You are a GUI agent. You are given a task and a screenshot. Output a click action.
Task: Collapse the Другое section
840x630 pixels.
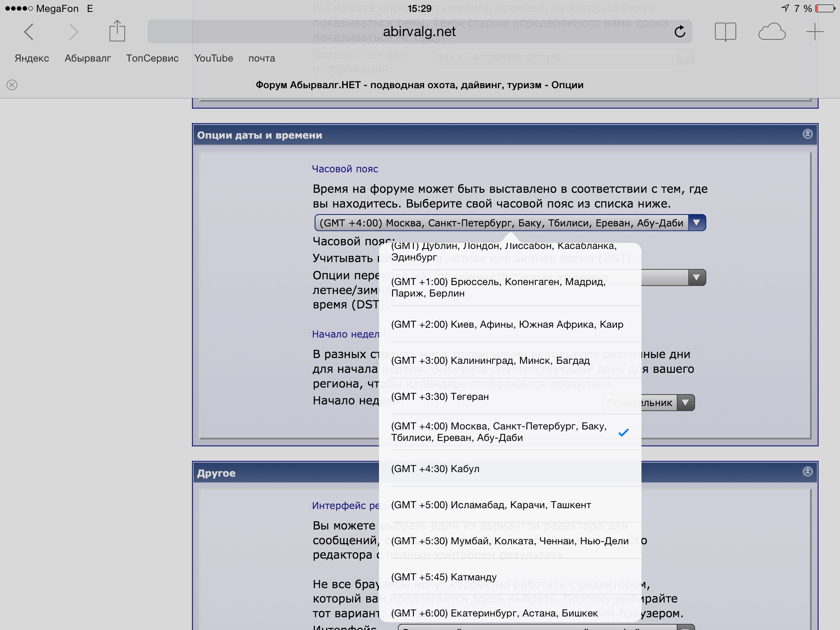(x=807, y=472)
